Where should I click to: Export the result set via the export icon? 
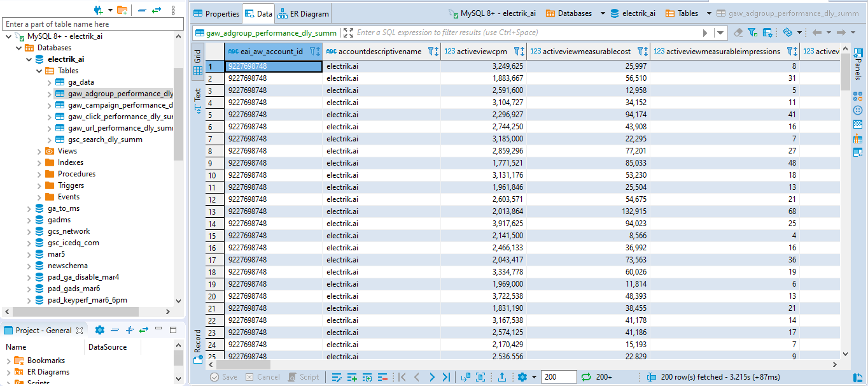pos(501,376)
